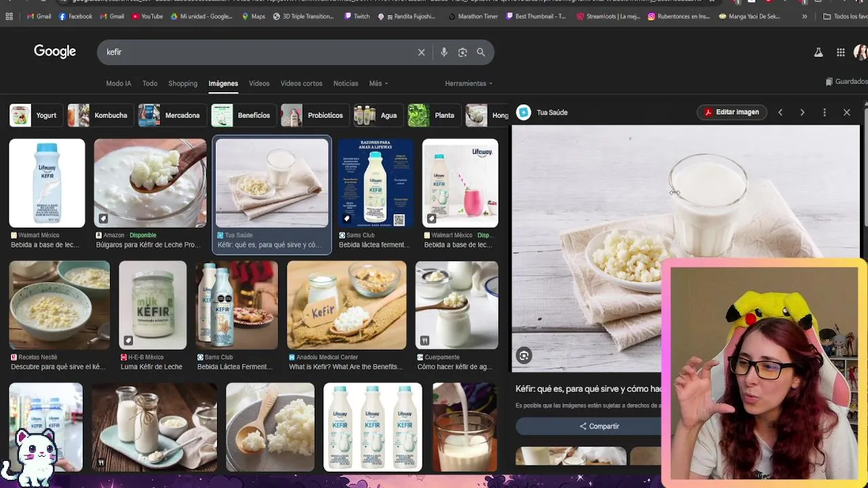This screenshot has height=488, width=868.
Task: Search inside image with Lens button
Action: click(x=524, y=355)
